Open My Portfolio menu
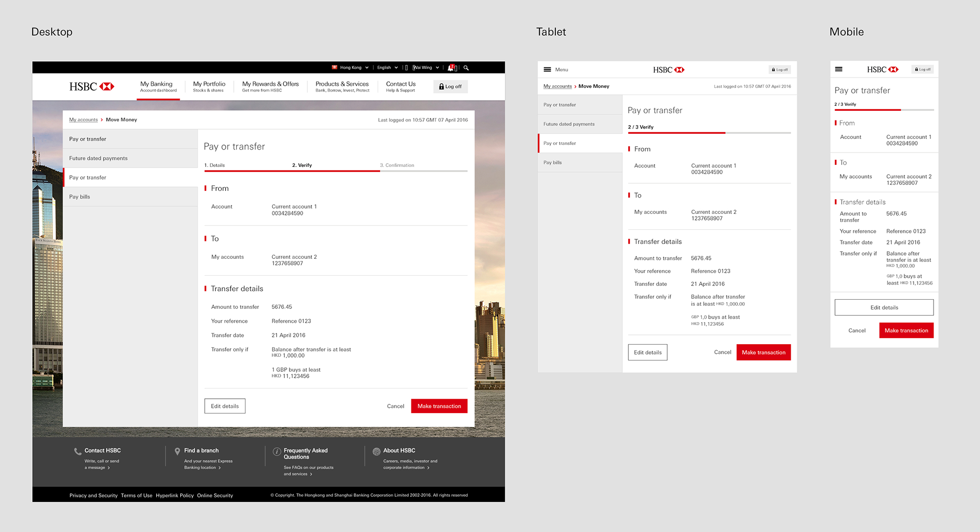The width and height of the screenshot is (980, 532). coord(209,87)
